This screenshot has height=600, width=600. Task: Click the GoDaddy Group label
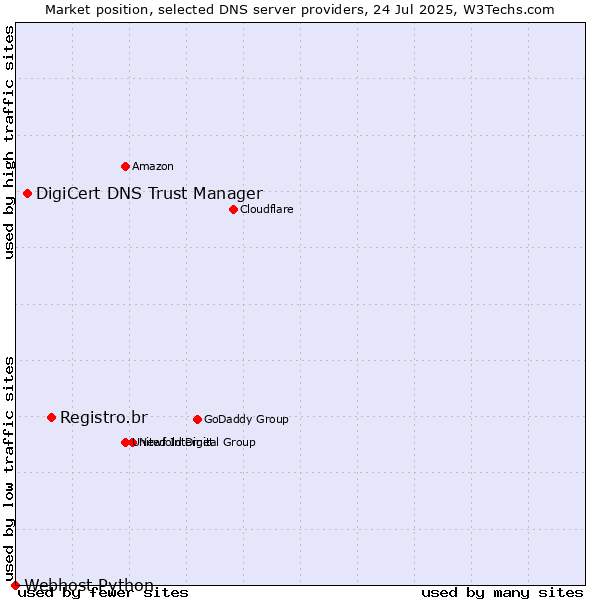[x=246, y=419]
